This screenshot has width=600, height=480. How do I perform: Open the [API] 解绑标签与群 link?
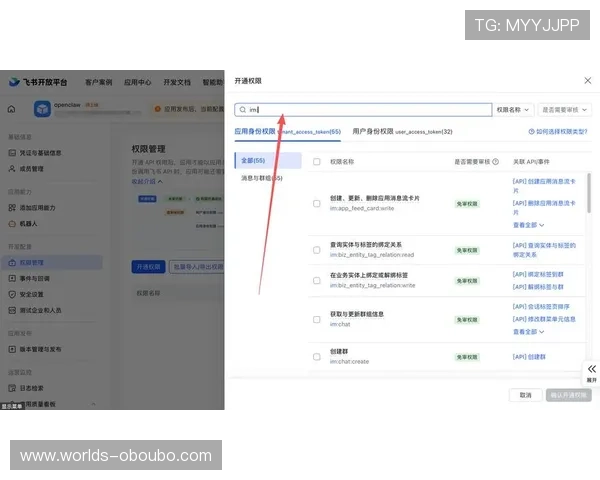click(x=538, y=287)
